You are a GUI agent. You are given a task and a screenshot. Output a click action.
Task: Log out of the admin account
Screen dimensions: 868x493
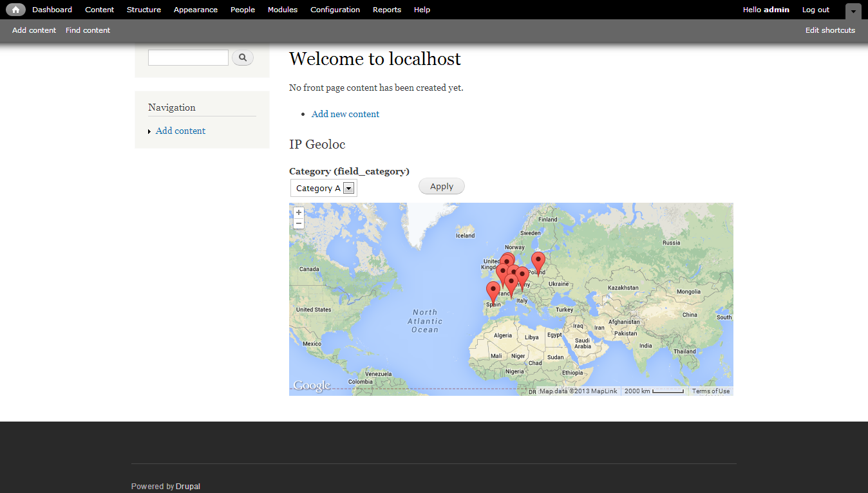pos(815,9)
